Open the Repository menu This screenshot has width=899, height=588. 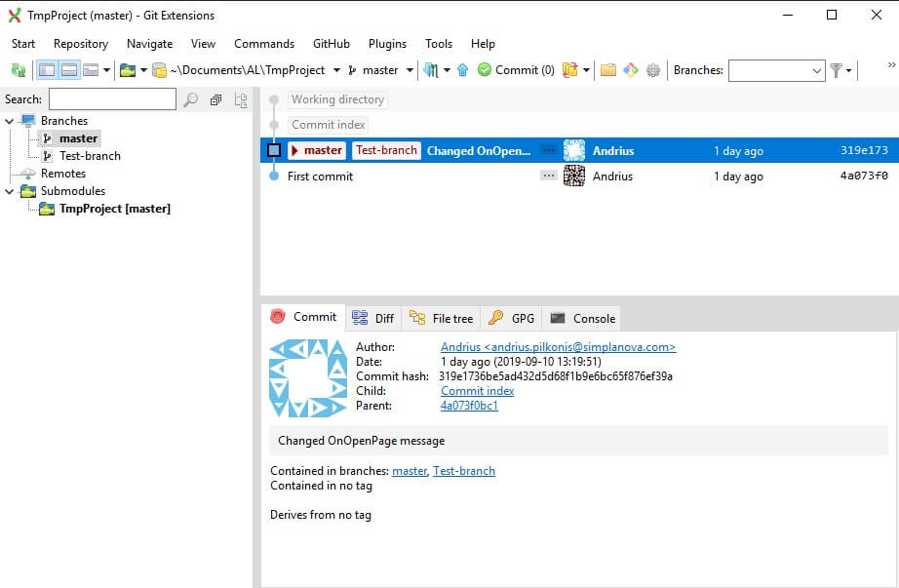[x=81, y=44]
